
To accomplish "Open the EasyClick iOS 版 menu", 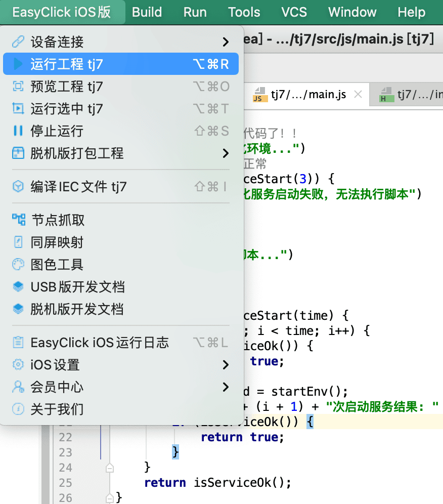I will (62, 12).
